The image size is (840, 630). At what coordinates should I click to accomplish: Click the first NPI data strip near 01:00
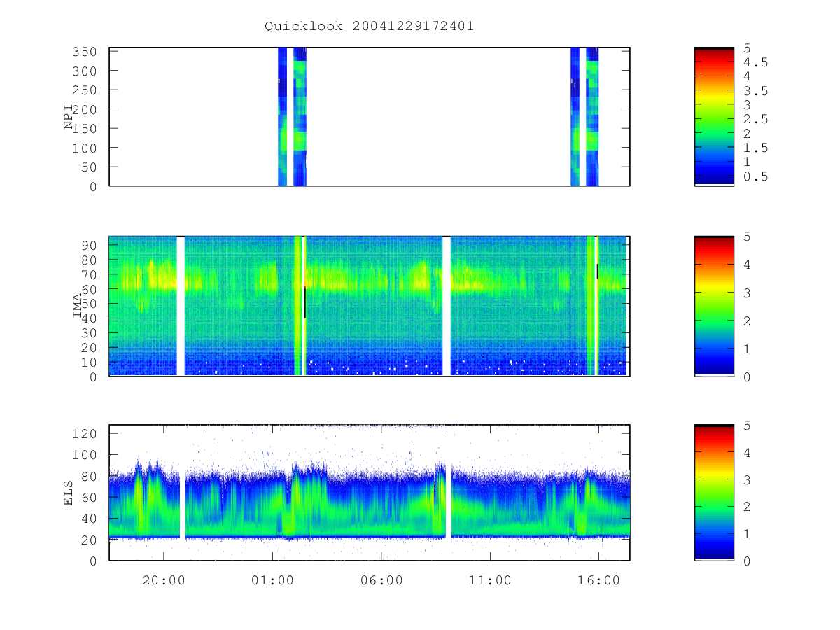282,117
